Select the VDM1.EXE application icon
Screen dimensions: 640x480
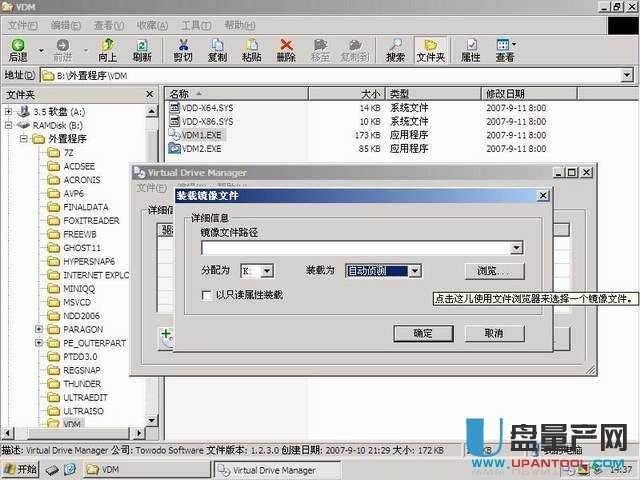coord(174,135)
